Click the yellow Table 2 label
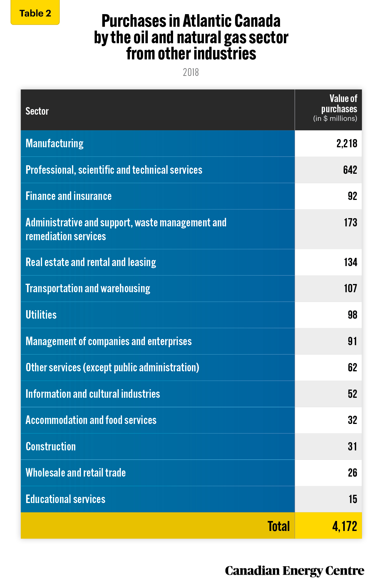The width and height of the screenshot is (382, 588). (x=35, y=13)
